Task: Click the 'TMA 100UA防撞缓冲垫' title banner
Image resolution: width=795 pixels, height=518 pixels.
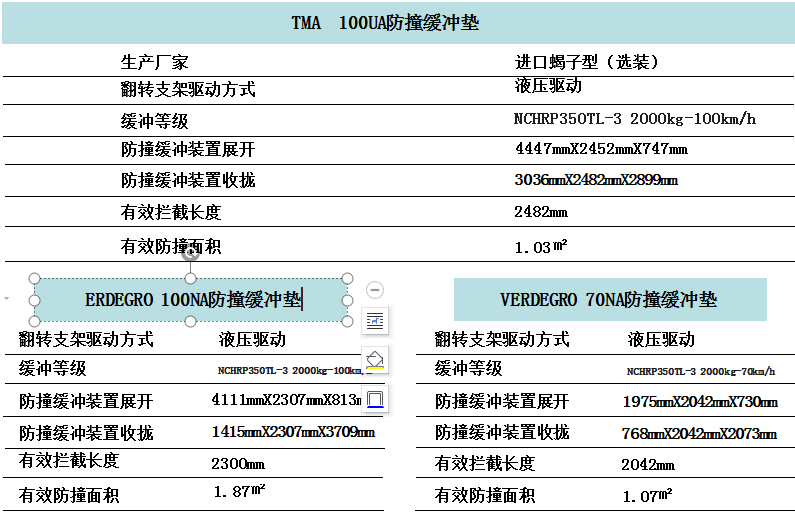Action: point(398,23)
